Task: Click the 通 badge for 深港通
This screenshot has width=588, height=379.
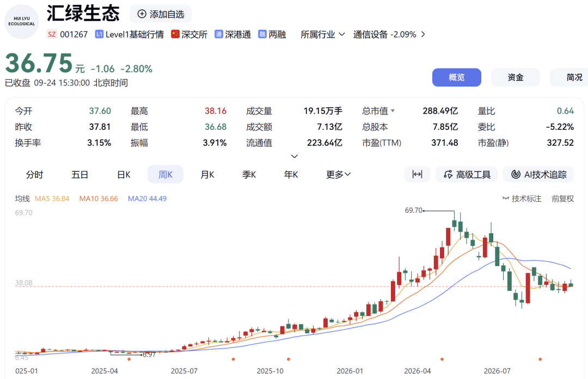Action: 219,34
